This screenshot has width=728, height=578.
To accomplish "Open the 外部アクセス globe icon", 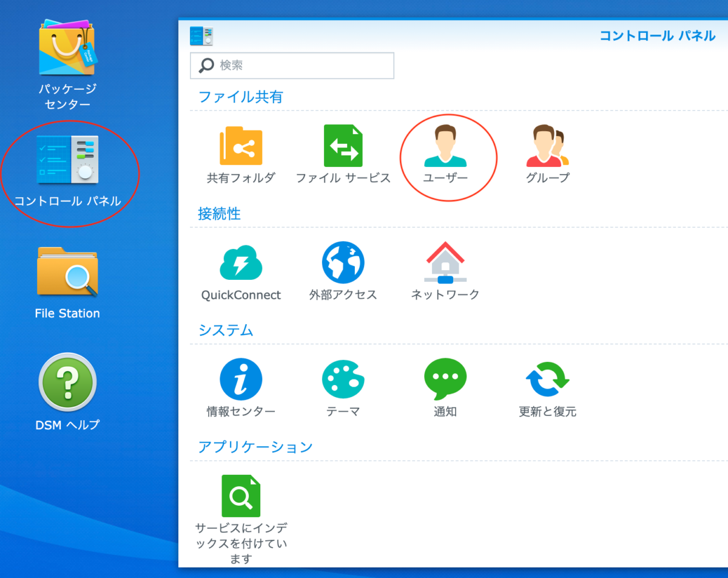I will (343, 262).
